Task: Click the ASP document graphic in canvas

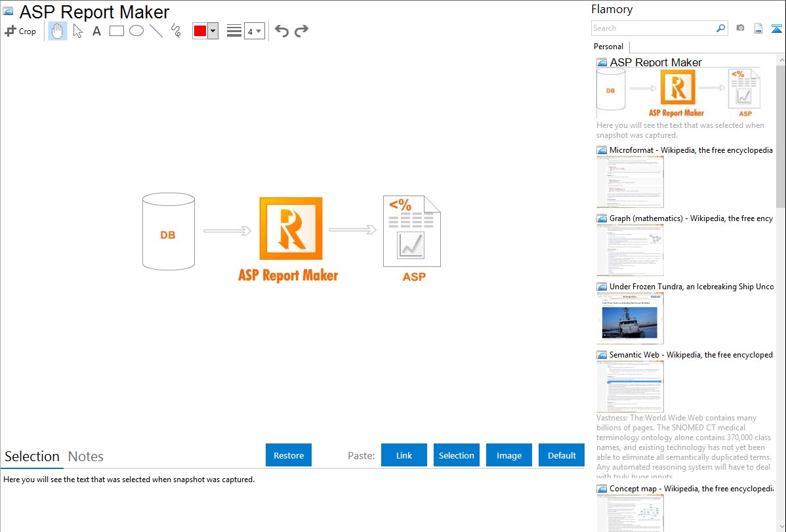Action: (x=412, y=231)
